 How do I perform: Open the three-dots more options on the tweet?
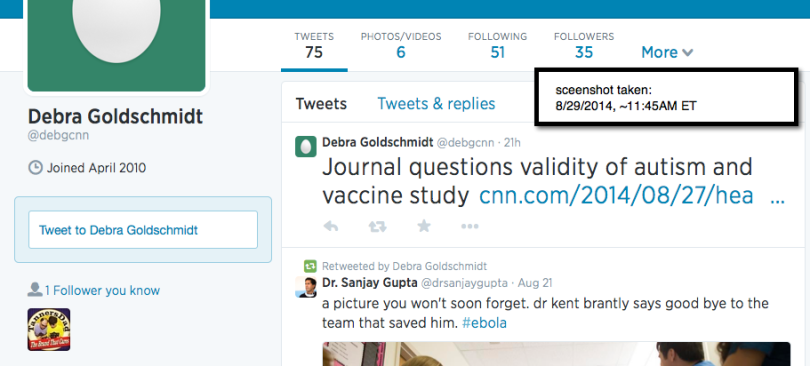coord(470,226)
